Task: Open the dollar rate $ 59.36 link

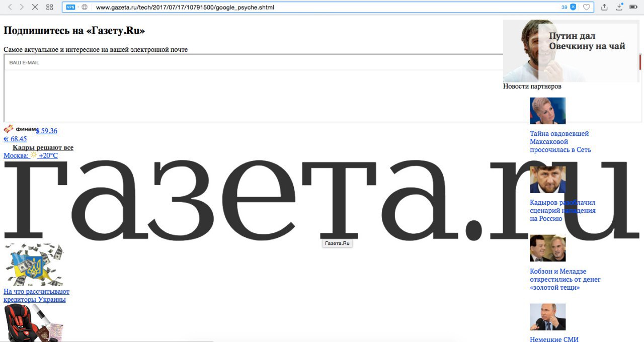Action: pyautogui.click(x=46, y=131)
